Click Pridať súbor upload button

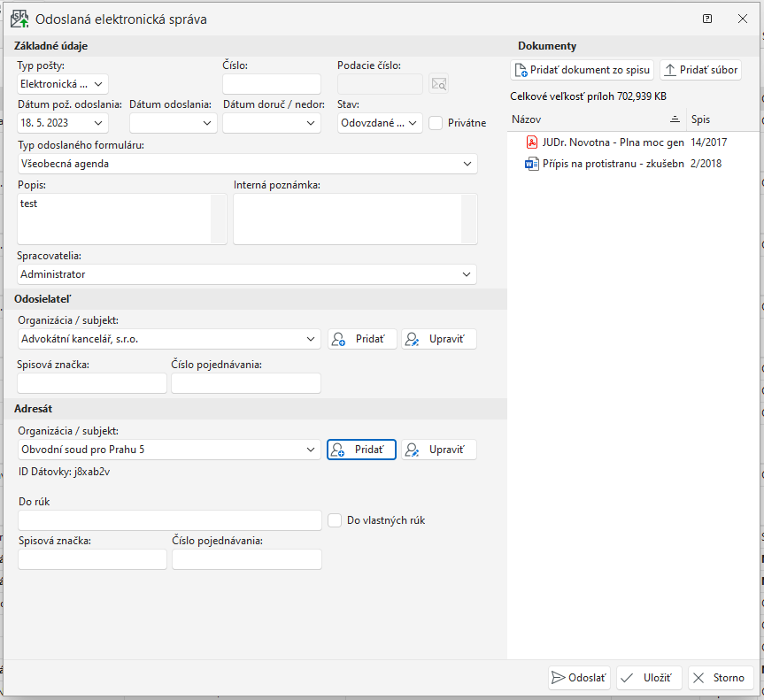coord(700,70)
